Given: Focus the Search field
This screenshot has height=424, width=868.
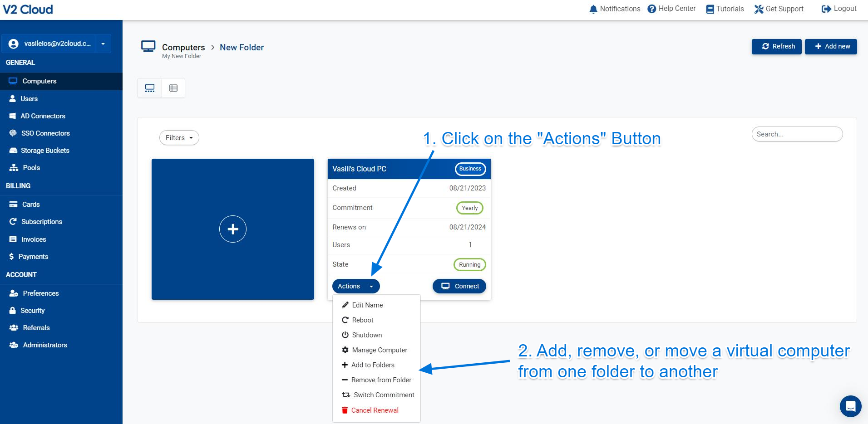Looking at the screenshot, I should 797,134.
